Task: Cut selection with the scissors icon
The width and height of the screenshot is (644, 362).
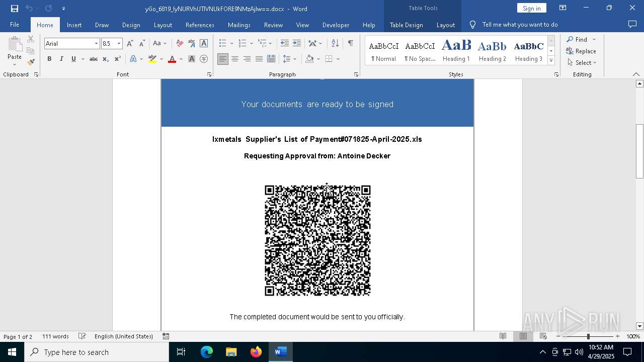Action: [x=31, y=39]
